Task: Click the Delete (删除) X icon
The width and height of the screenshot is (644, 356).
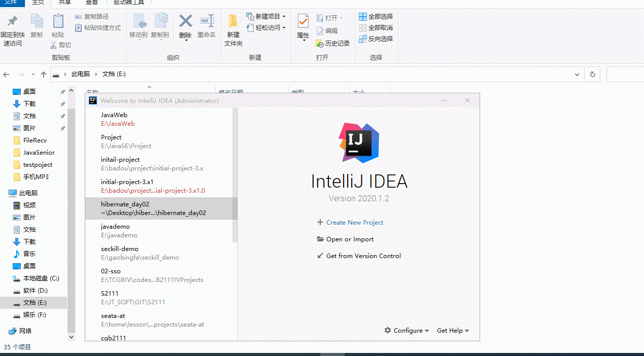Action: [186, 21]
